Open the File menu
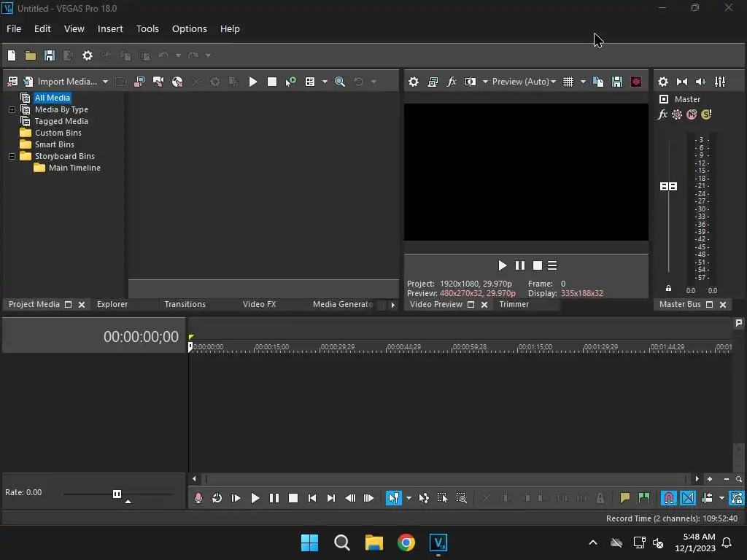747x560 pixels. pos(14,29)
